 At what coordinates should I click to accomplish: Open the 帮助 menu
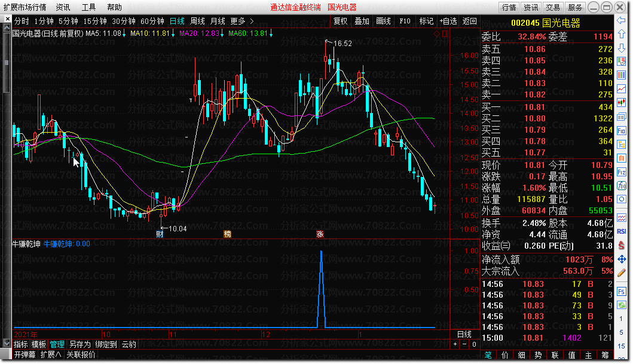[115, 7]
